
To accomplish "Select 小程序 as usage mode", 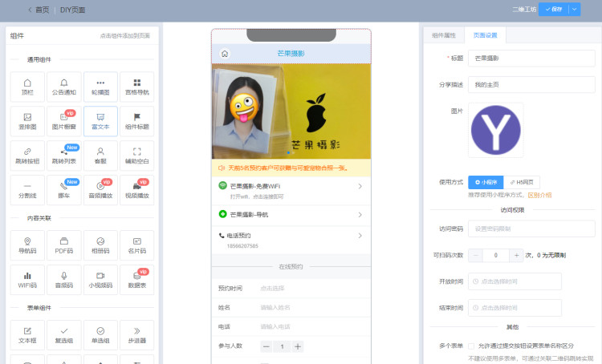I will (488, 182).
